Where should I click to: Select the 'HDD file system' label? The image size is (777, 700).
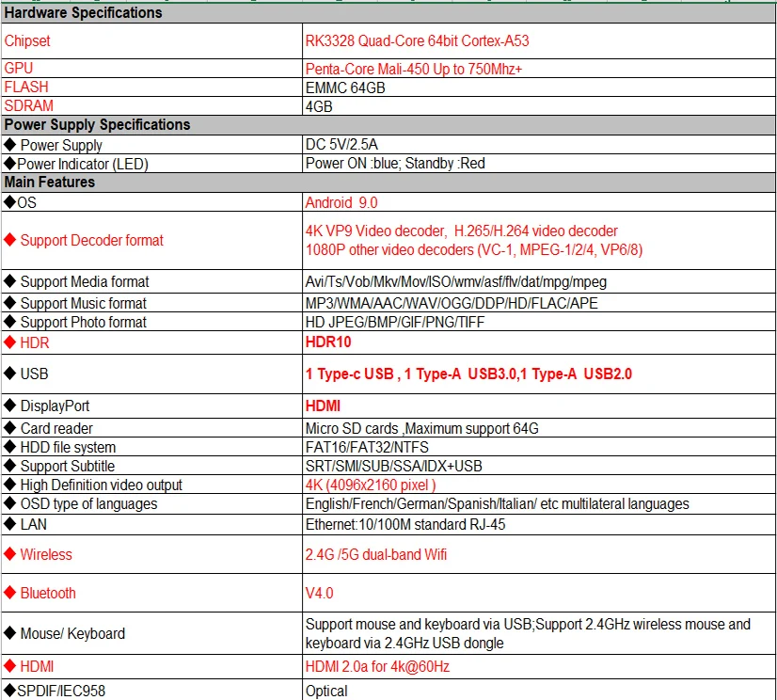click(x=151, y=447)
